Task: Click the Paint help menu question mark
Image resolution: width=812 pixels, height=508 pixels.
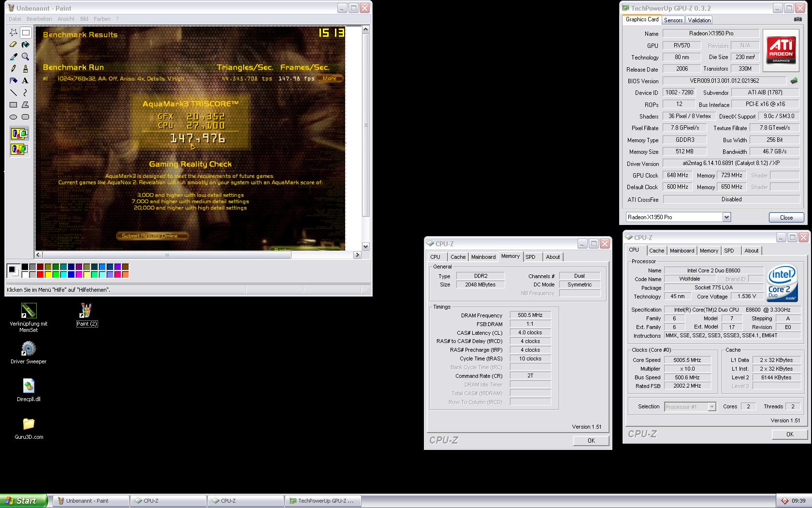Action: [x=117, y=19]
